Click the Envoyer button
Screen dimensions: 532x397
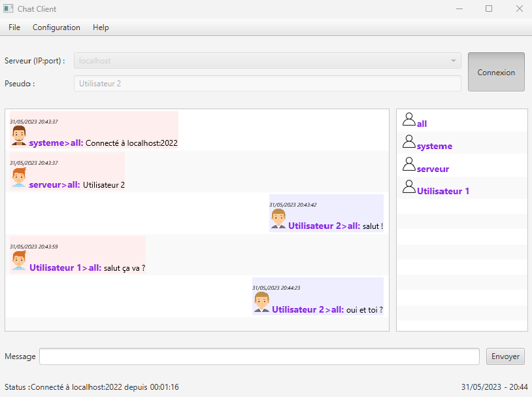click(505, 356)
